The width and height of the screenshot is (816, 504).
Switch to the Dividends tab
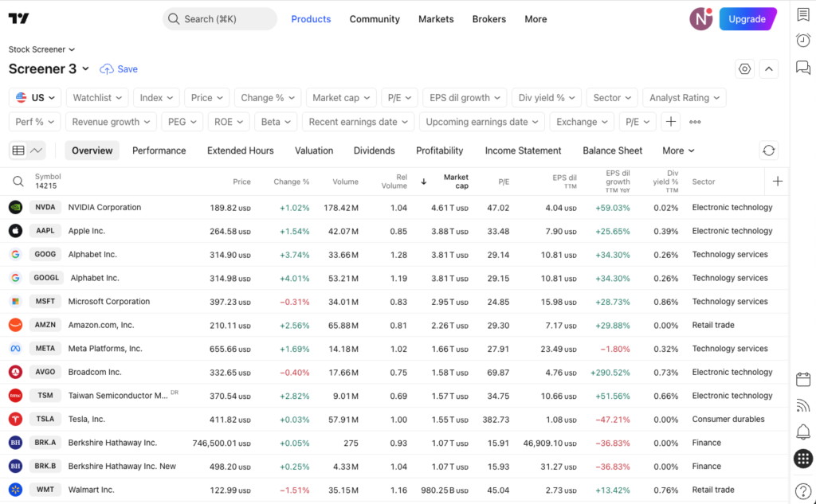(375, 150)
